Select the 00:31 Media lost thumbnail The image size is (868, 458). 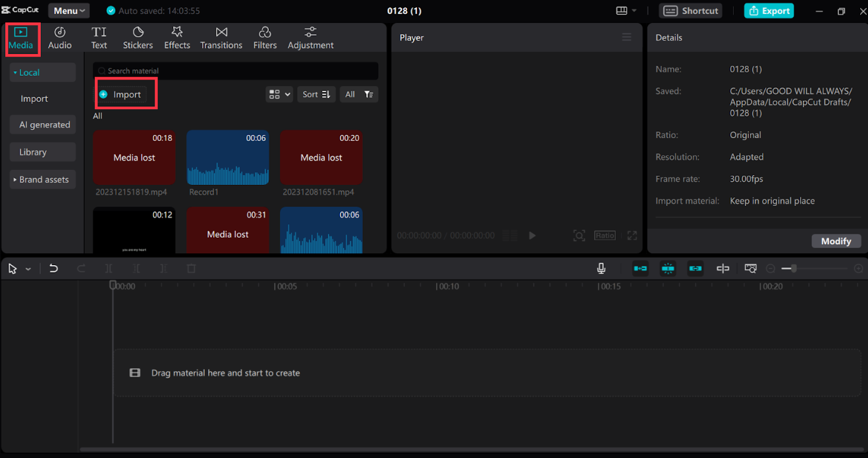tap(228, 230)
